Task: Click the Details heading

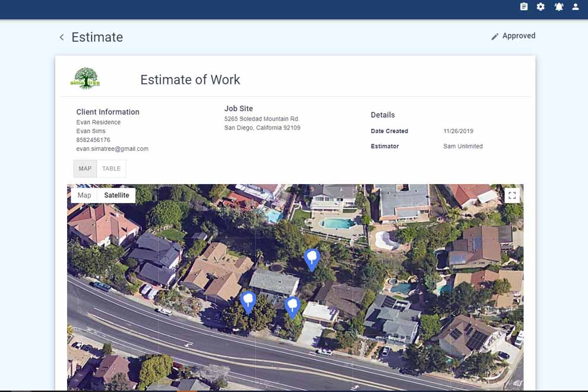Action: (x=382, y=115)
